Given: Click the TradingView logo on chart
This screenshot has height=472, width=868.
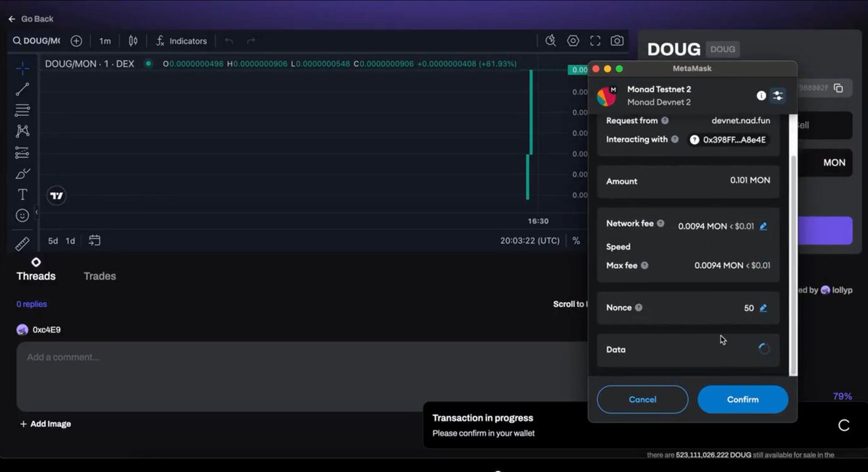Looking at the screenshot, I should (56, 195).
